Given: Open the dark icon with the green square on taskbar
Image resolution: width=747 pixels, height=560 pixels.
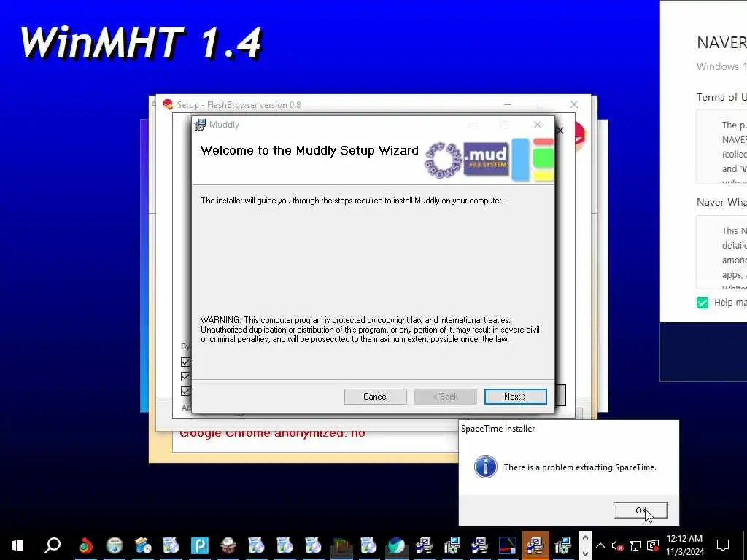Looking at the screenshot, I should point(341,545).
